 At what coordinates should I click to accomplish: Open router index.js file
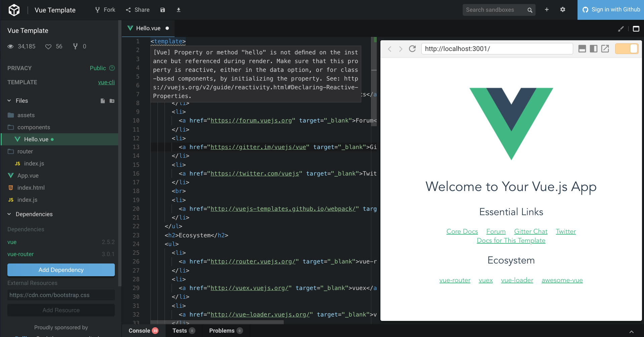click(x=59, y=163)
